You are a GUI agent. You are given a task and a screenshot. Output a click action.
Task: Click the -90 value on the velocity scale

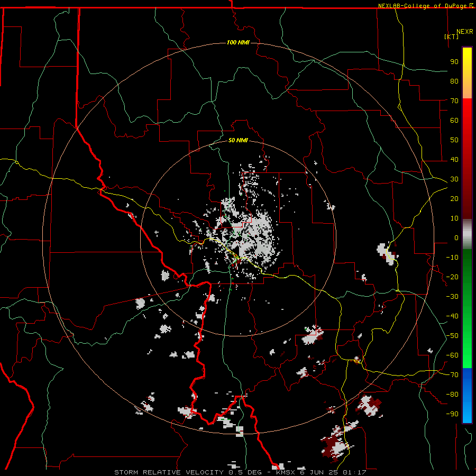452,414
